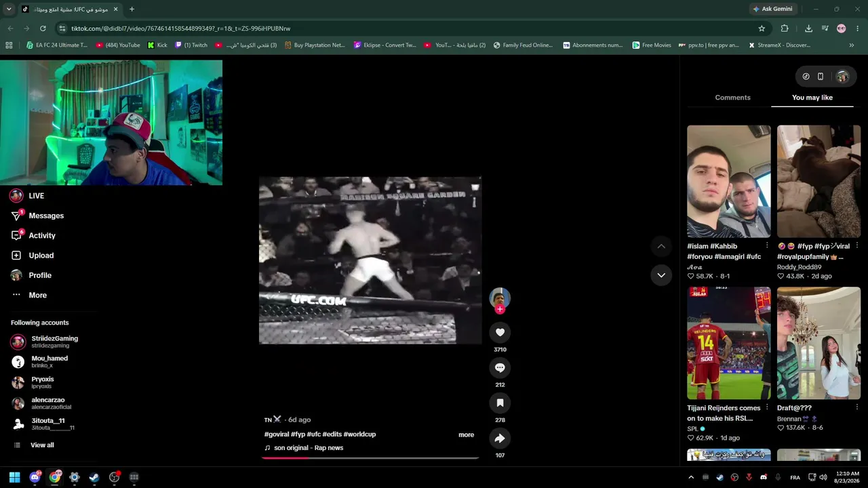Open the Chrome apps grid icon
Image resolution: width=868 pixels, height=488 pixels.
tap(9, 45)
